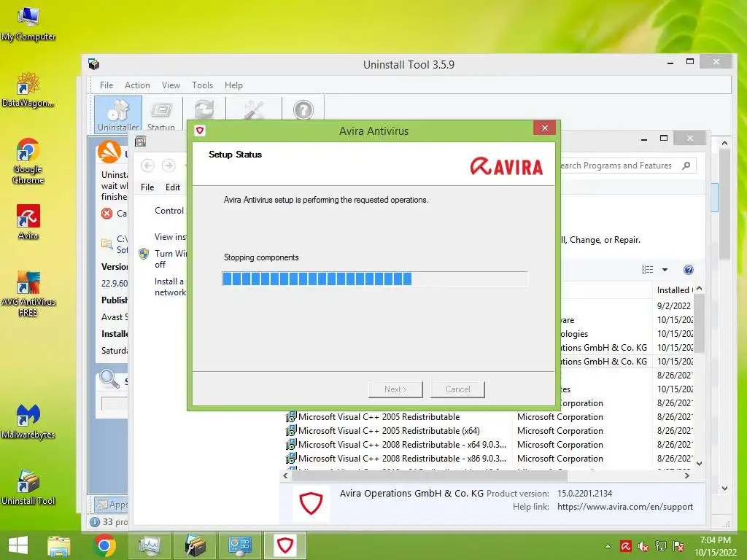Switch to Avira shield taskbar item
Viewport: 747px width, 560px height.
(285, 545)
